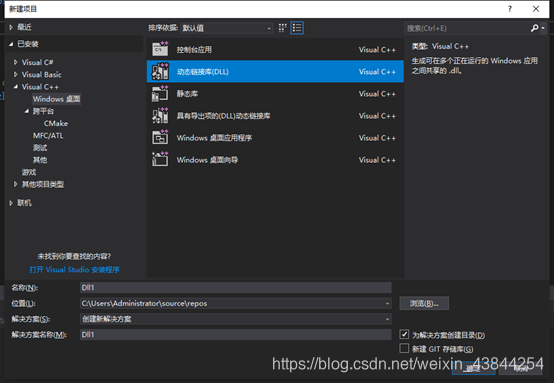Open the 解决方案 创建新解决方案 dropdown
The width and height of the screenshot is (554, 383).
(387, 319)
